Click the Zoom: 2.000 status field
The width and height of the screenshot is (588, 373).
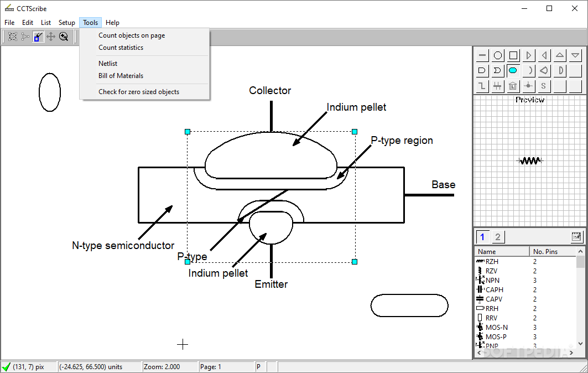pyautogui.click(x=169, y=366)
